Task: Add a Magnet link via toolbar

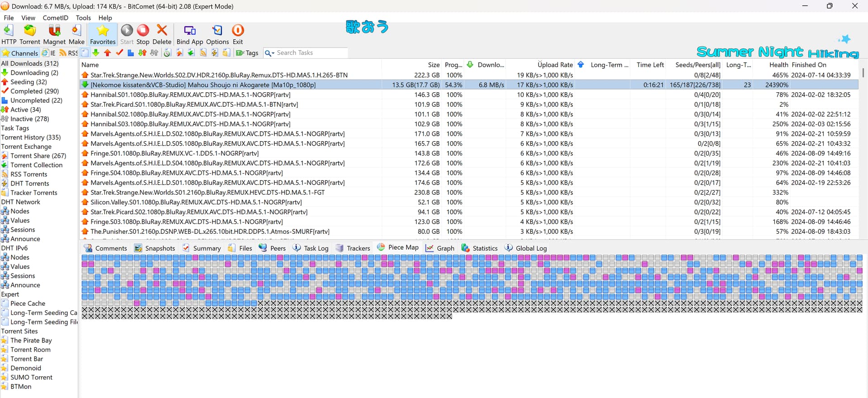Action: point(54,35)
